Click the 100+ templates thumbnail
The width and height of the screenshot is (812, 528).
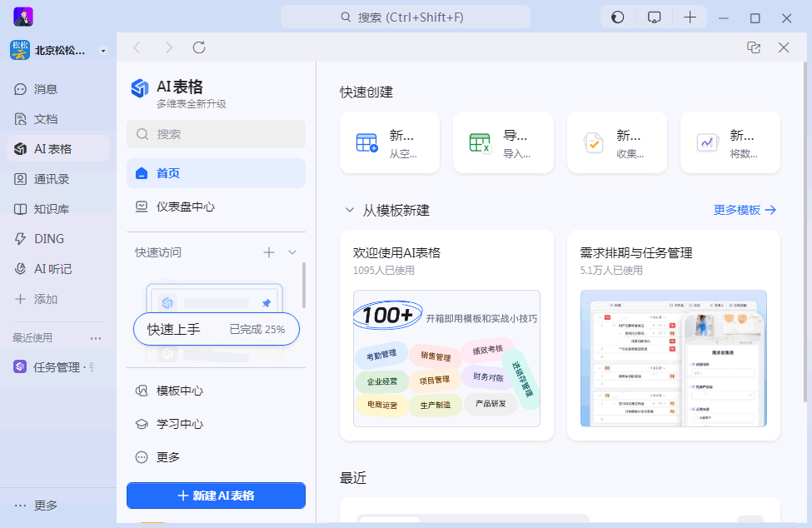click(x=446, y=358)
